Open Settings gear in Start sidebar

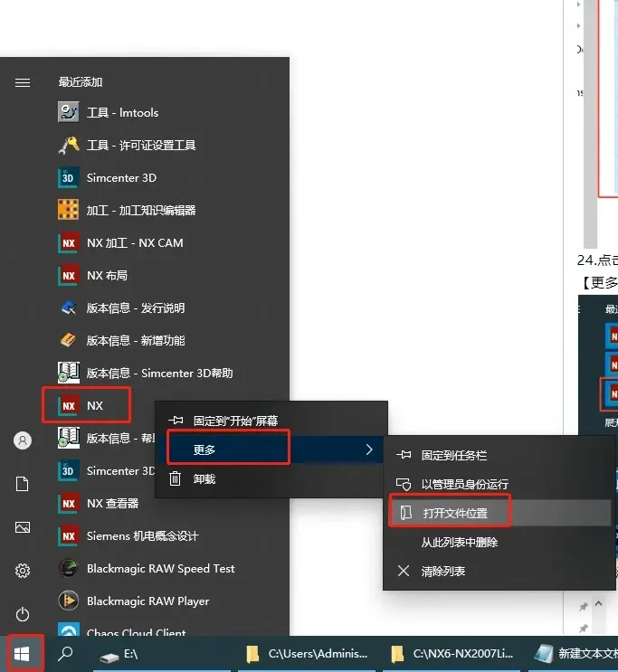pos(23,571)
